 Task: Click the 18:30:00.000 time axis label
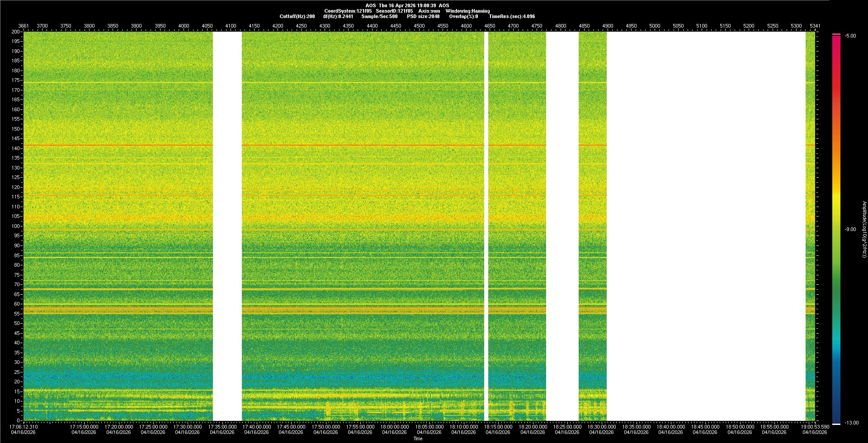[x=602, y=426]
